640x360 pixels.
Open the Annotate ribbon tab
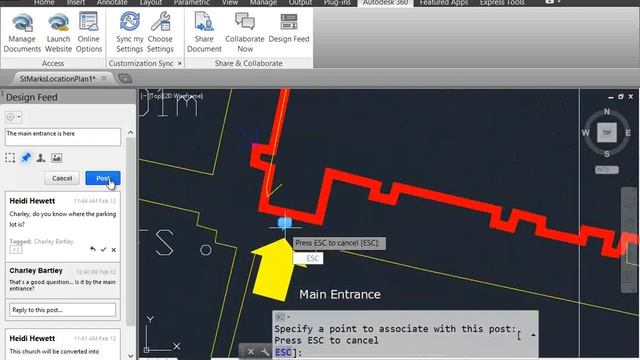[112, 3]
